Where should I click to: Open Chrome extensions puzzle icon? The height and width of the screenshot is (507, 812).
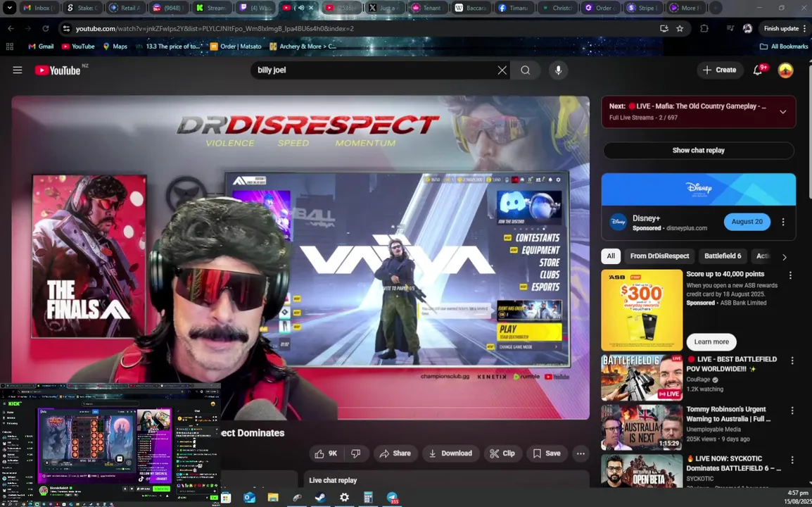pos(704,28)
